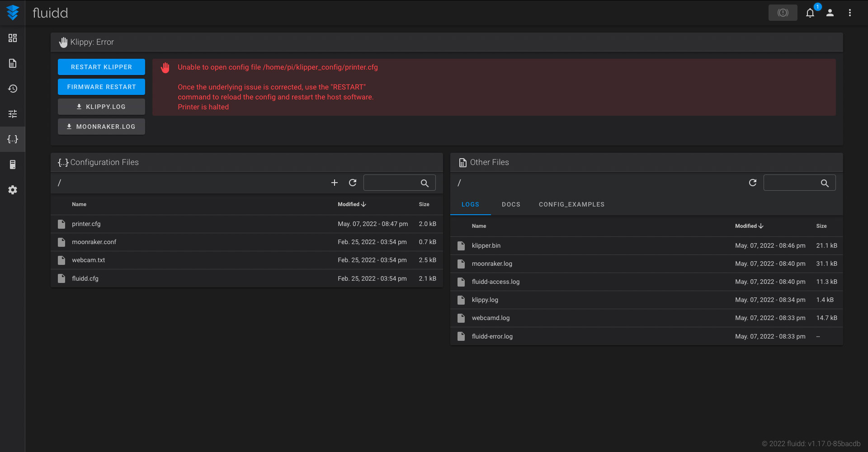The height and width of the screenshot is (452, 868).
Task: Open the Settings gear sidebar icon
Action: [x=13, y=190]
